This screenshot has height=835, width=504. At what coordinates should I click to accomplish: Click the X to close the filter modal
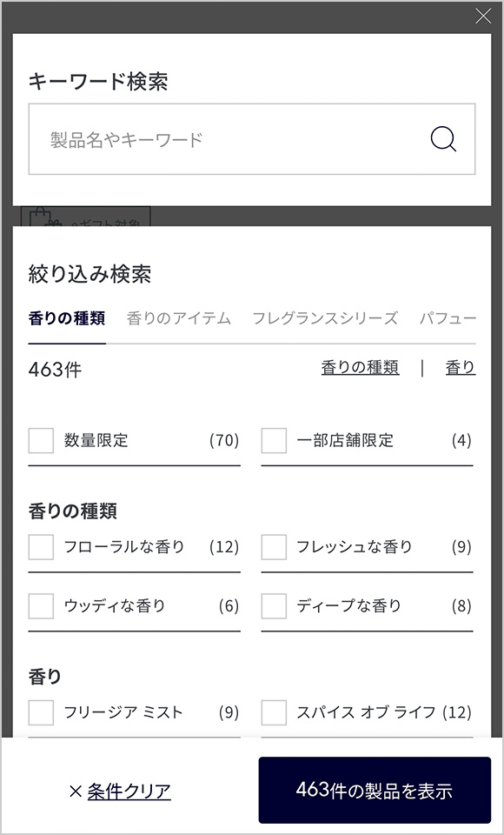[x=483, y=16]
